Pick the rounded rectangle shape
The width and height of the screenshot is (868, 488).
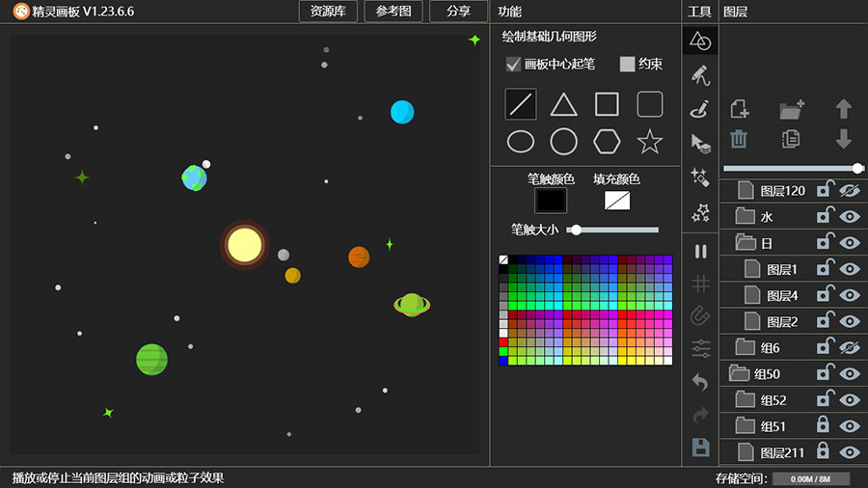(650, 104)
